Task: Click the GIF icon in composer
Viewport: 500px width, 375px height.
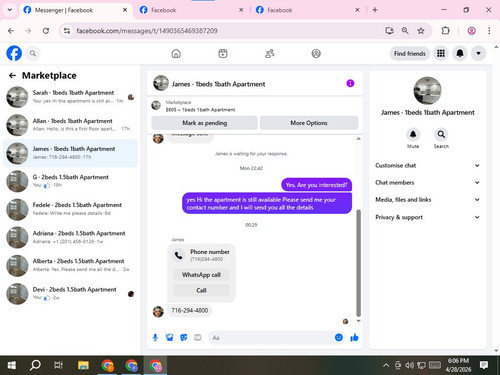Action: pyautogui.click(x=198, y=338)
